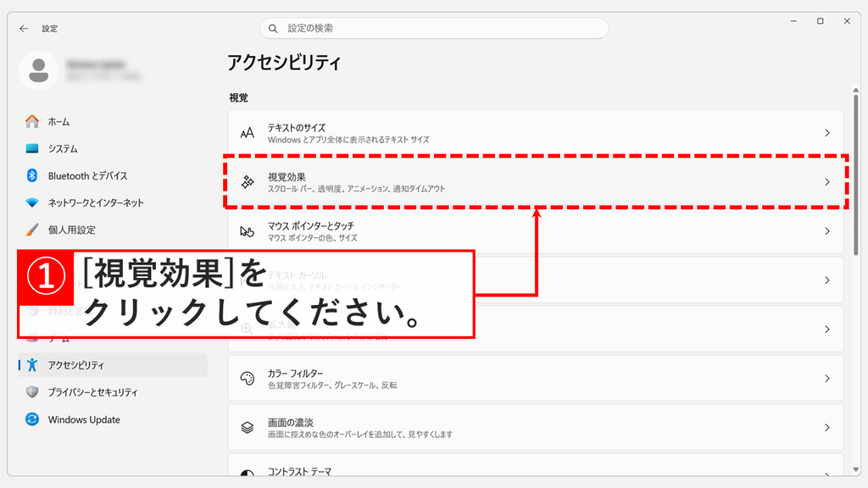The width and height of the screenshot is (868, 488).
Task: Open ホーム in the sidebar
Action: 113,122
